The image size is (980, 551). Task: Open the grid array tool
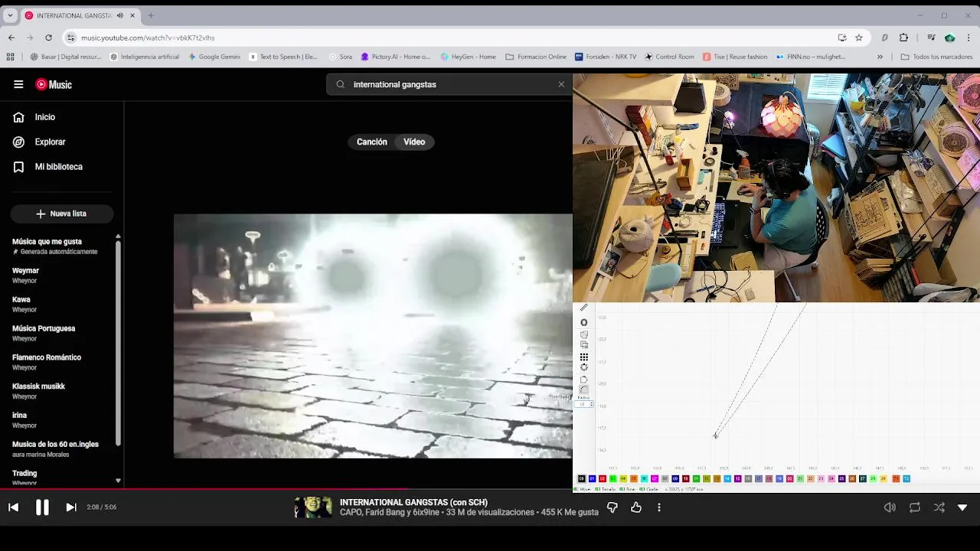click(584, 357)
